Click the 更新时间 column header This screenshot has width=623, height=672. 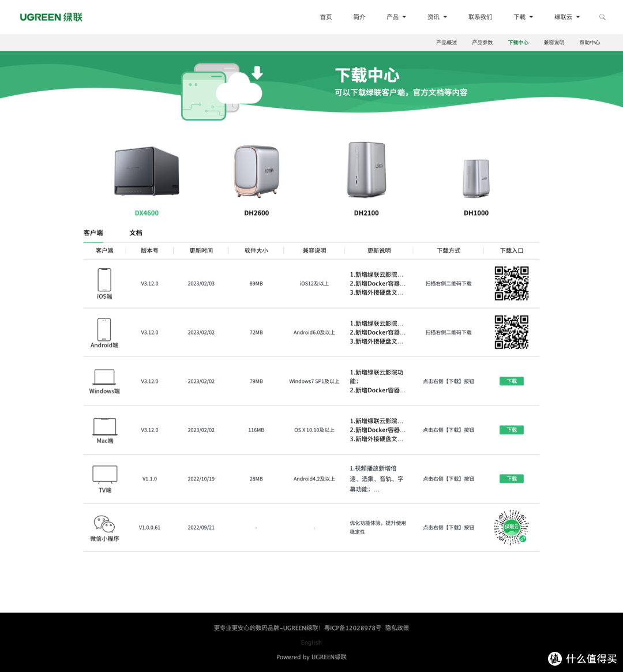[x=201, y=251]
